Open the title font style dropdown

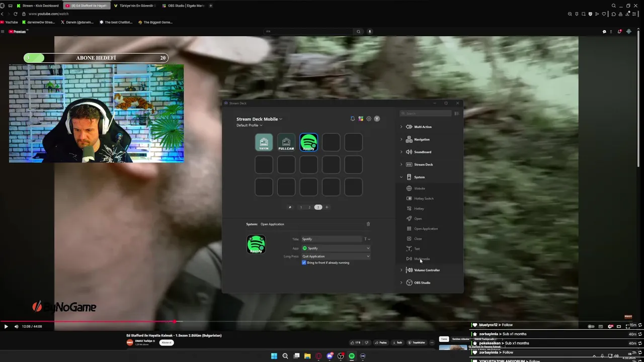click(367, 239)
